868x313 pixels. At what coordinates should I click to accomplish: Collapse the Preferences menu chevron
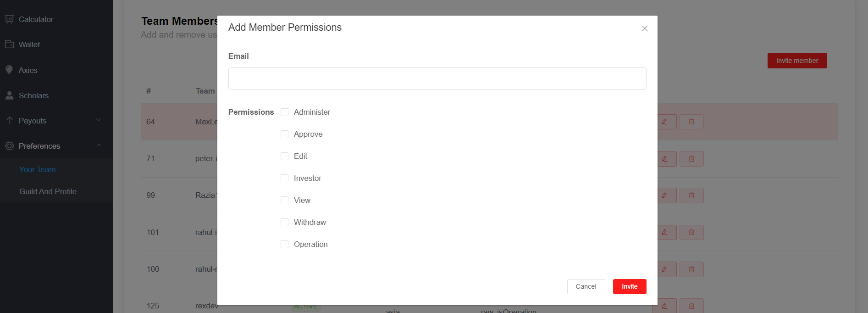click(99, 145)
